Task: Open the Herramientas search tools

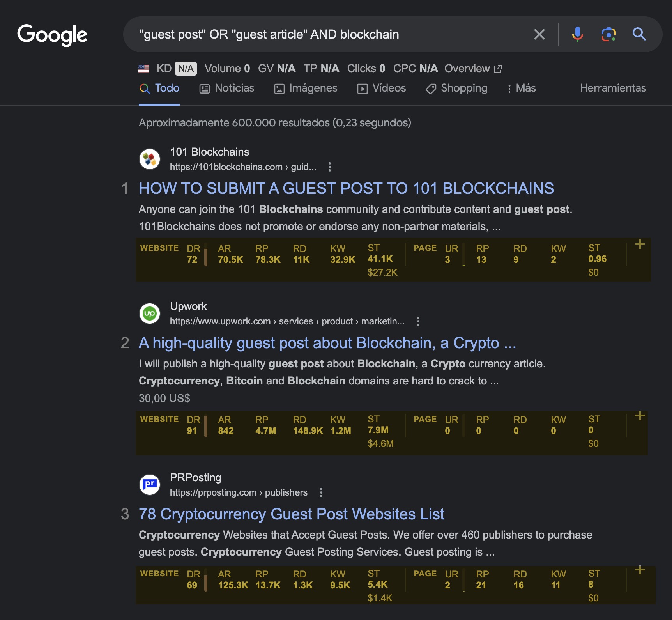Action: point(613,88)
